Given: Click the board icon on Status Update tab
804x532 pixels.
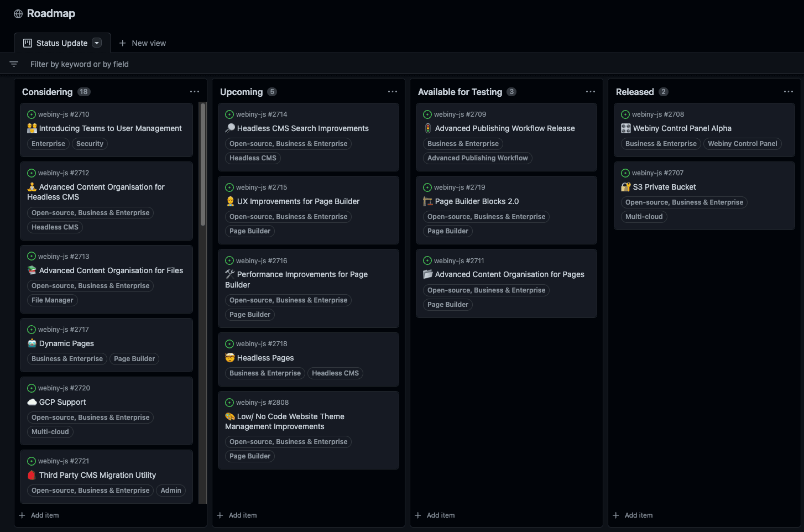Looking at the screenshot, I should [x=28, y=43].
